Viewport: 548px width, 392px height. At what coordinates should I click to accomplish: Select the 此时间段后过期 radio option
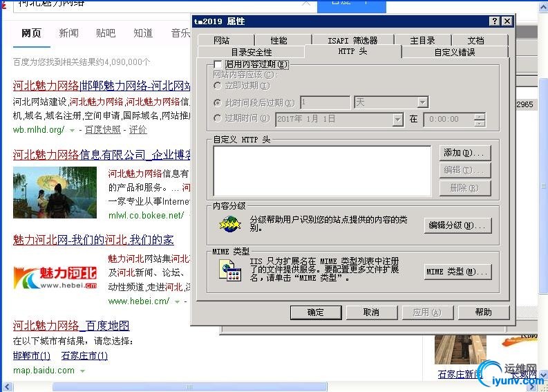coord(218,103)
